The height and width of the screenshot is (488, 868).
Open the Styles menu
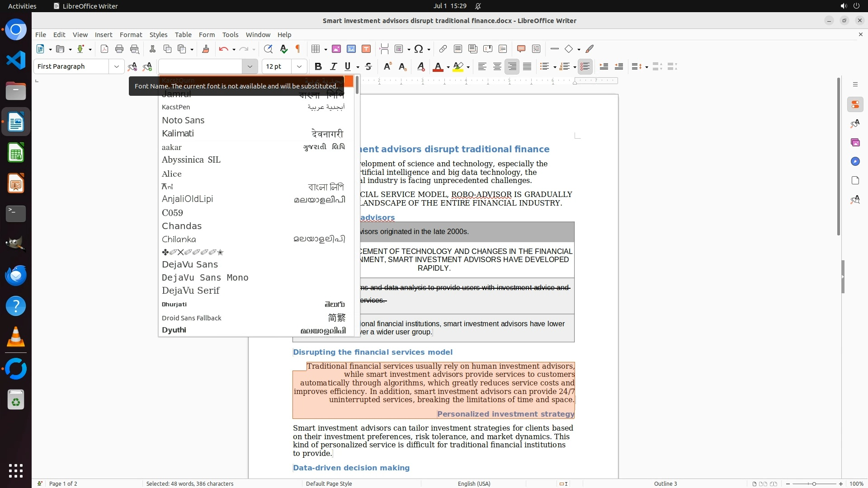[x=158, y=34]
